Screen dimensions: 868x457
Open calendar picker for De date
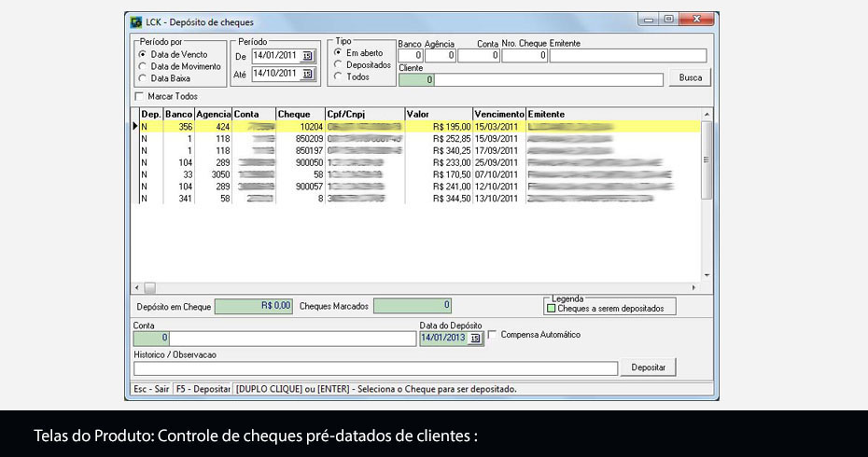pyautogui.click(x=308, y=56)
